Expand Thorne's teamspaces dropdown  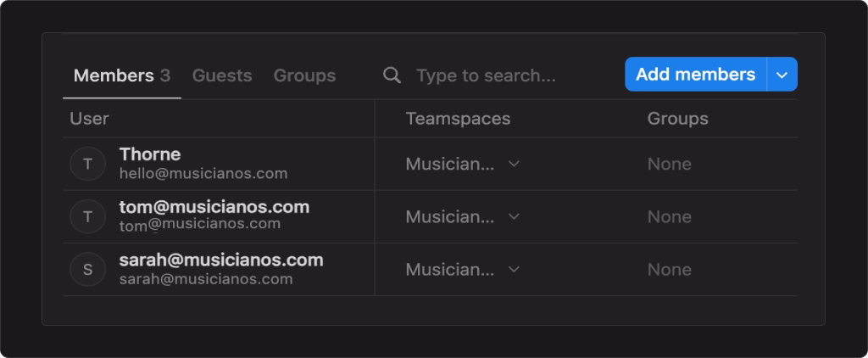515,164
